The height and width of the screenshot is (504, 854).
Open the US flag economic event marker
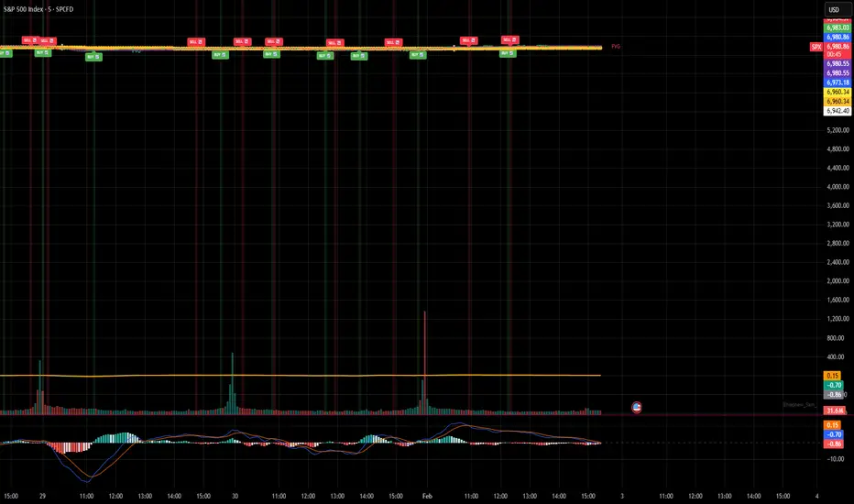636,407
